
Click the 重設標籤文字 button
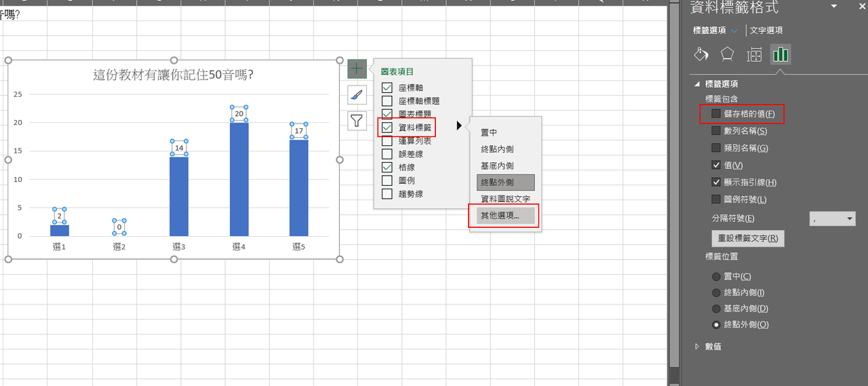tap(747, 239)
